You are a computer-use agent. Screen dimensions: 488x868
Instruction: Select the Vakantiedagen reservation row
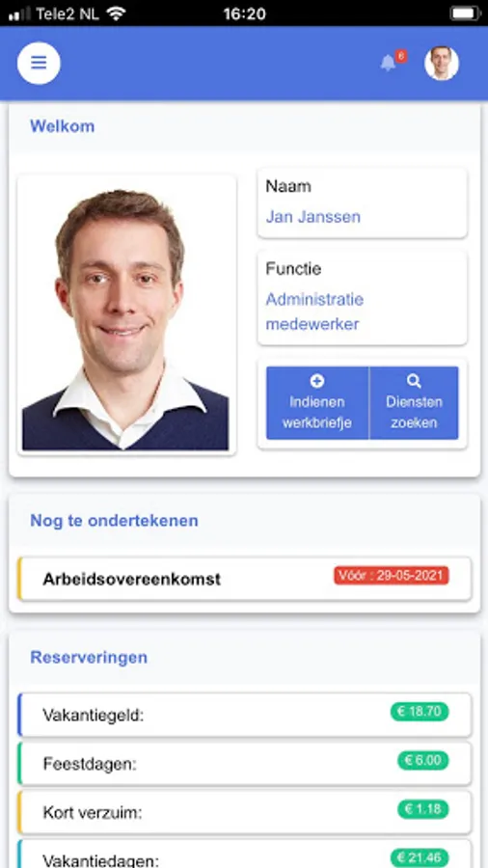click(x=245, y=854)
